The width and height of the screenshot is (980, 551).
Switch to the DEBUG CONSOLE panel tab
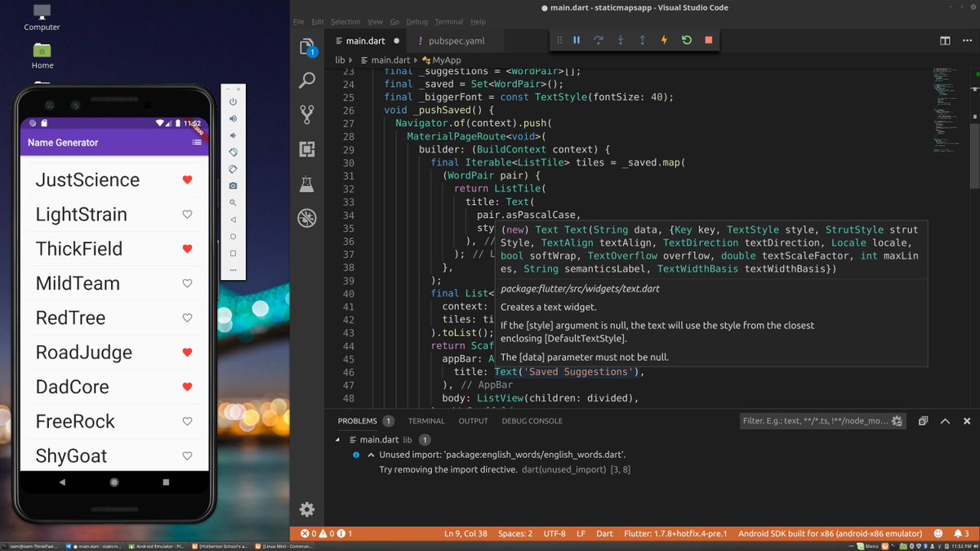coord(532,421)
